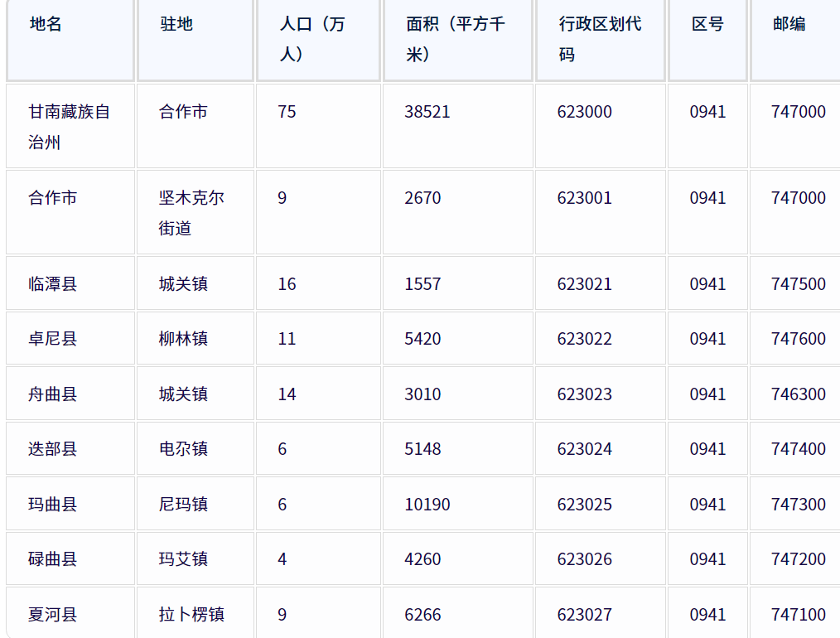Click the 驻地 column header
This screenshot has width=840, height=638.
click(195, 39)
